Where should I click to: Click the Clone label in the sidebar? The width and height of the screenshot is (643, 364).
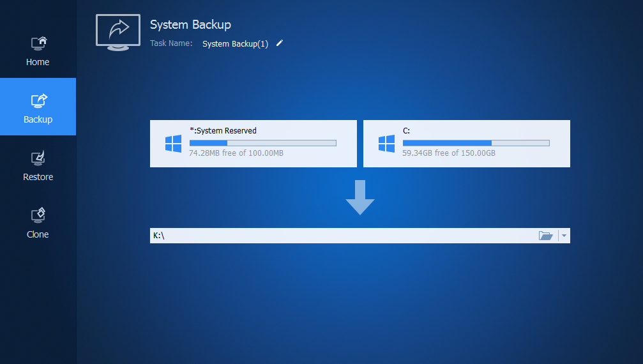point(38,234)
